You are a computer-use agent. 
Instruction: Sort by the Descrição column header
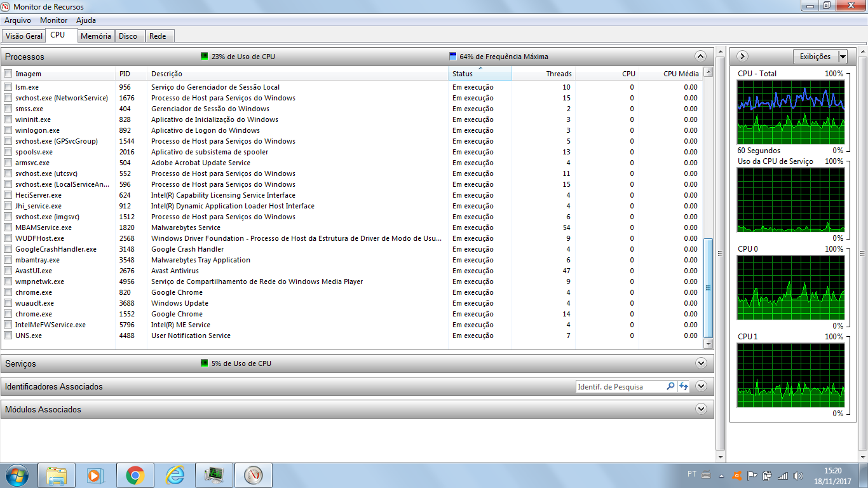point(297,74)
